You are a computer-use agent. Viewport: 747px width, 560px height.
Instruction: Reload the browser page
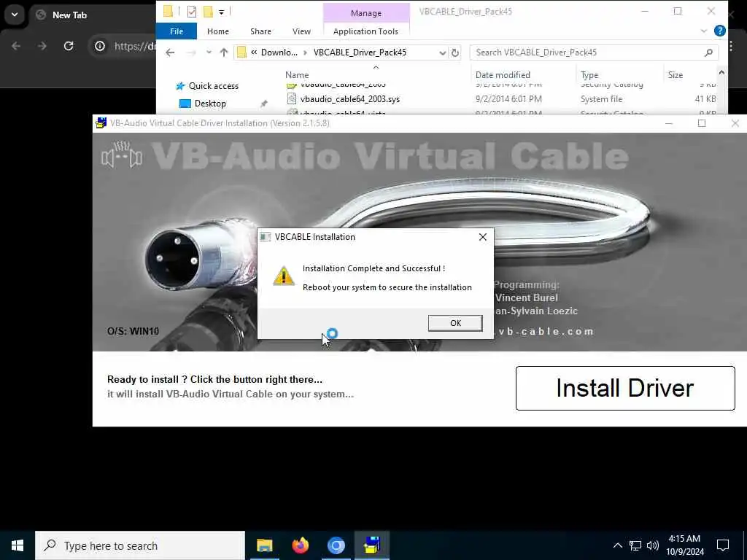click(69, 46)
